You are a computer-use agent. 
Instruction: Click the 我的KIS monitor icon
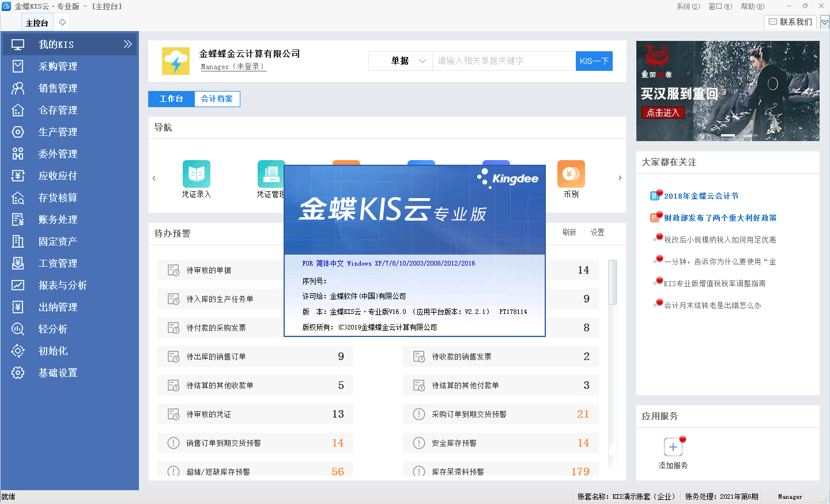pos(18,44)
